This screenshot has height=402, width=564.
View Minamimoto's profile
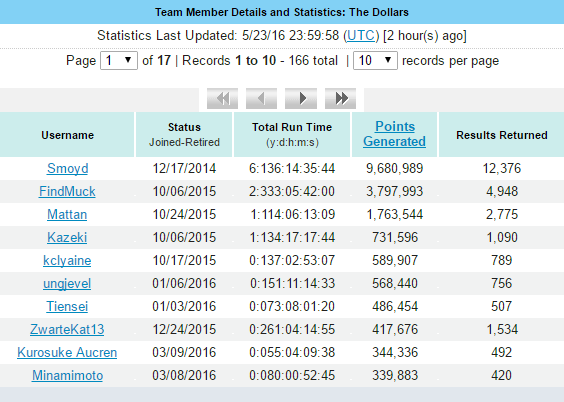click(x=68, y=375)
